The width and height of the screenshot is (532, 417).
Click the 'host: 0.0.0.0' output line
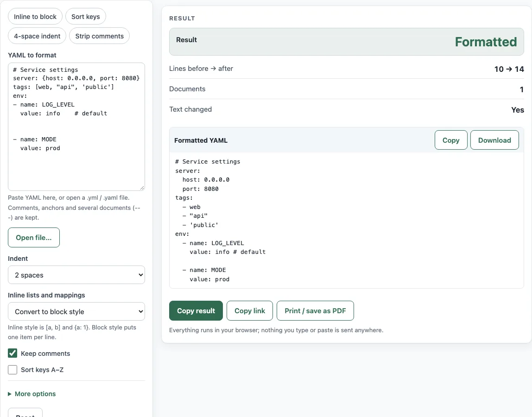(x=206, y=180)
